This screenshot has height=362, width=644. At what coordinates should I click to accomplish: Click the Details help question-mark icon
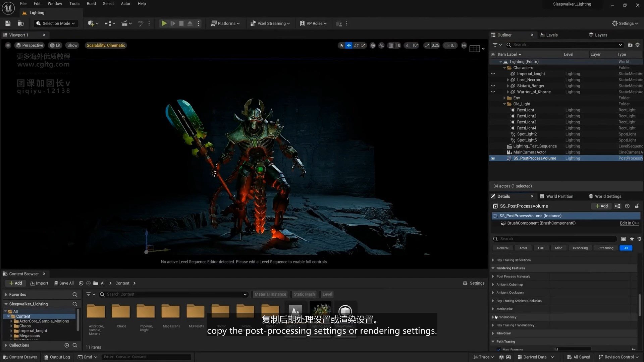point(627,206)
